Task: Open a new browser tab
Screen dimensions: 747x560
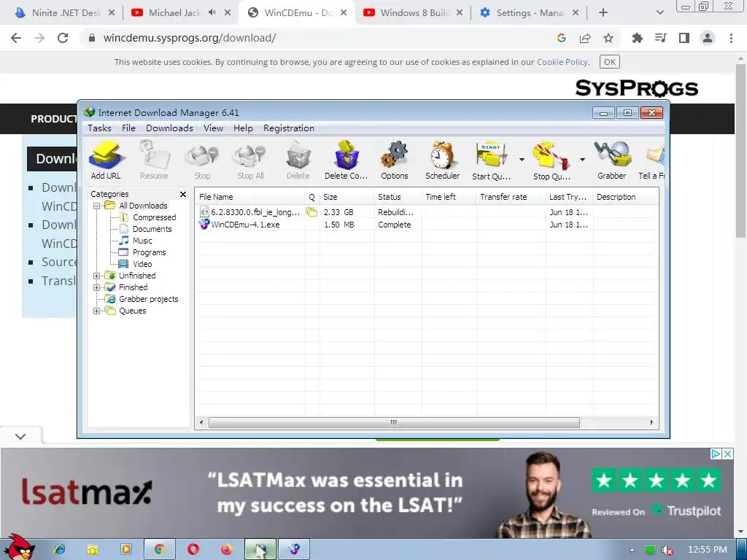Action: point(603,13)
